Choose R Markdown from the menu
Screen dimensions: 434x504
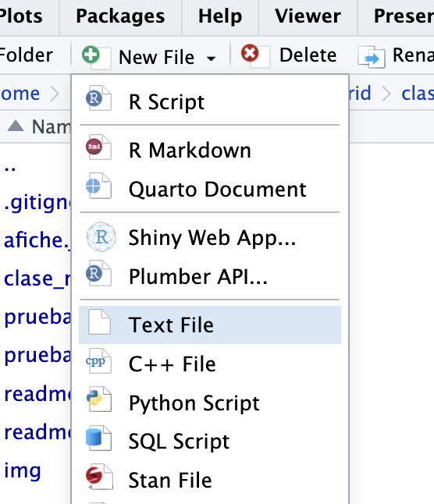(210, 151)
